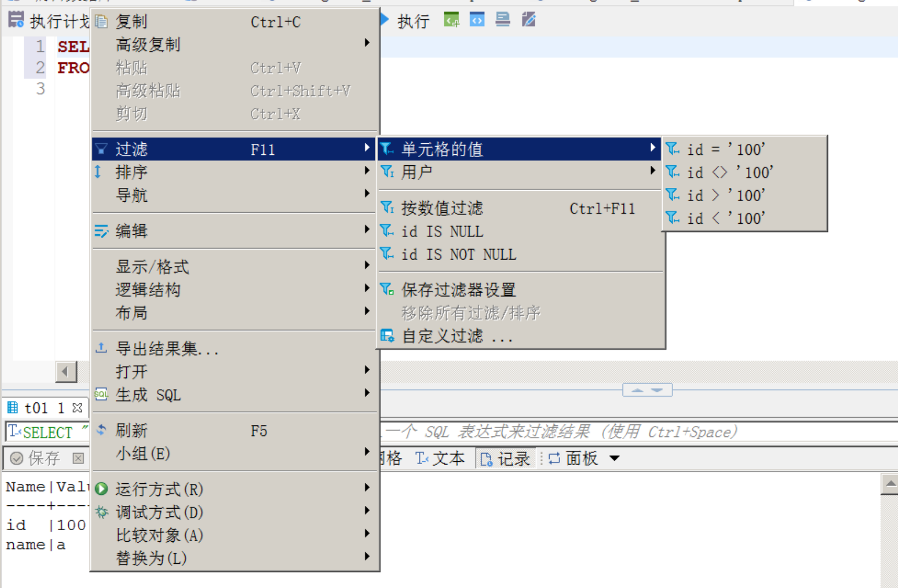Click the custom filter icon beside 自定义过滤
This screenshot has height=588, width=898.
pyautogui.click(x=386, y=335)
